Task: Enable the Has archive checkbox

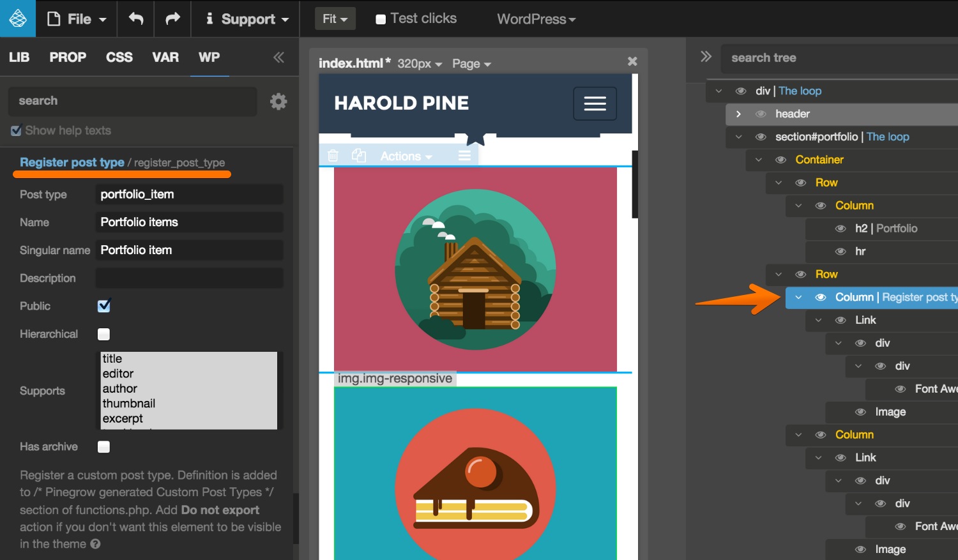Action: pyautogui.click(x=103, y=447)
